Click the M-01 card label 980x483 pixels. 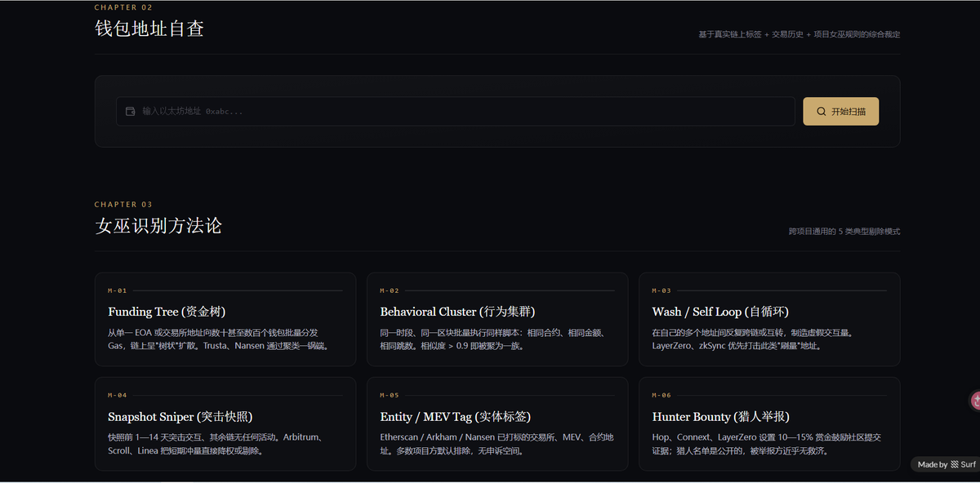[118, 290]
